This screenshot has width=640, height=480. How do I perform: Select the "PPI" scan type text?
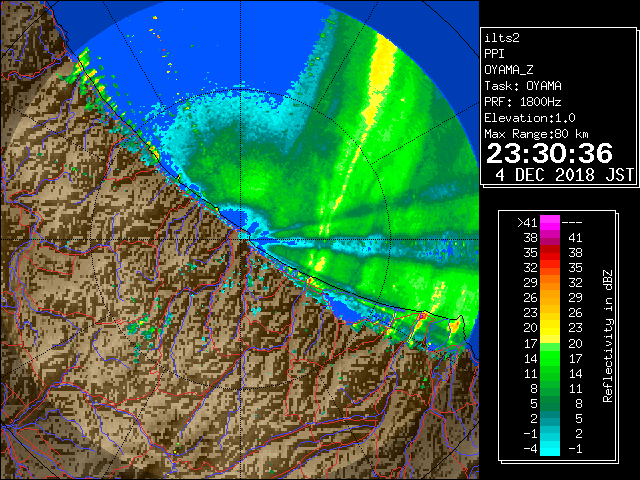(494, 54)
